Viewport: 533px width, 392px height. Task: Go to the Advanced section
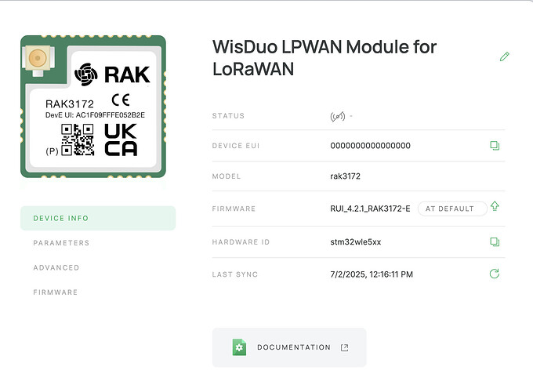point(56,267)
